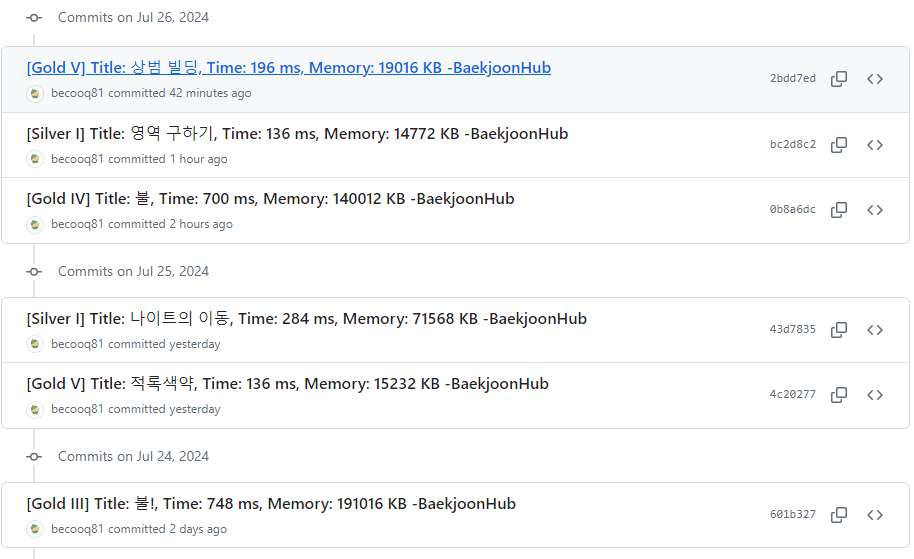Image resolution: width=914 pixels, height=559 pixels.
Task: Open commit hash bc2d8c2
Action: tap(793, 145)
